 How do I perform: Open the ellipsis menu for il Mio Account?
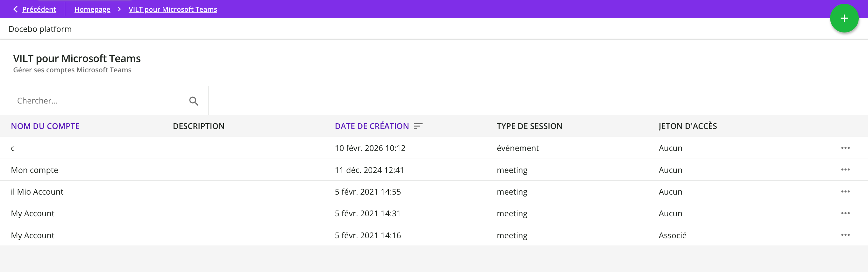[845, 191]
